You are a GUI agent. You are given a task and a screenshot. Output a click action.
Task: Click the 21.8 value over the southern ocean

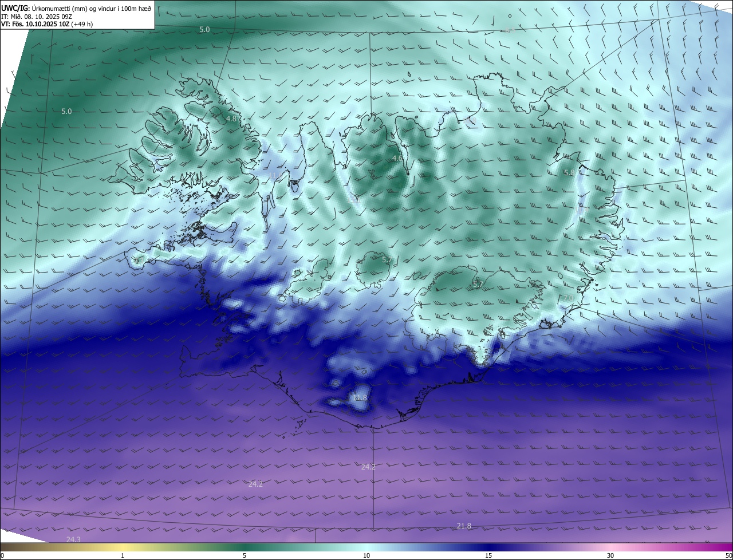pyautogui.click(x=464, y=526)
